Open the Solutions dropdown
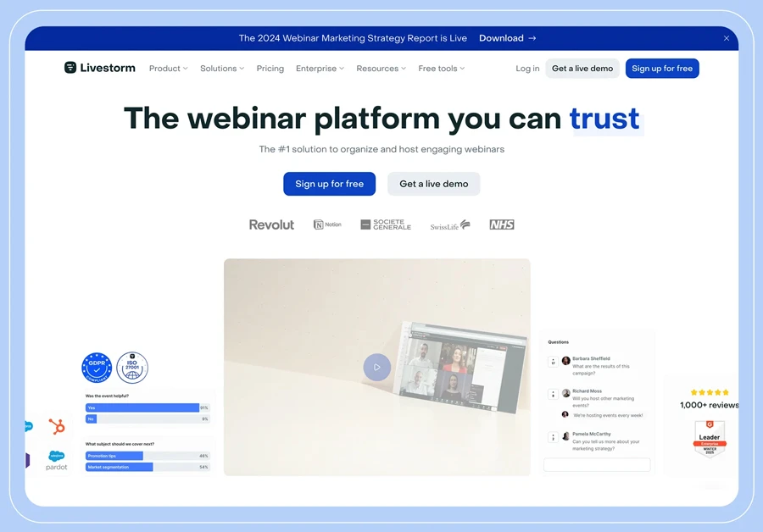763x532 pixels. click(x=221, y=69)
